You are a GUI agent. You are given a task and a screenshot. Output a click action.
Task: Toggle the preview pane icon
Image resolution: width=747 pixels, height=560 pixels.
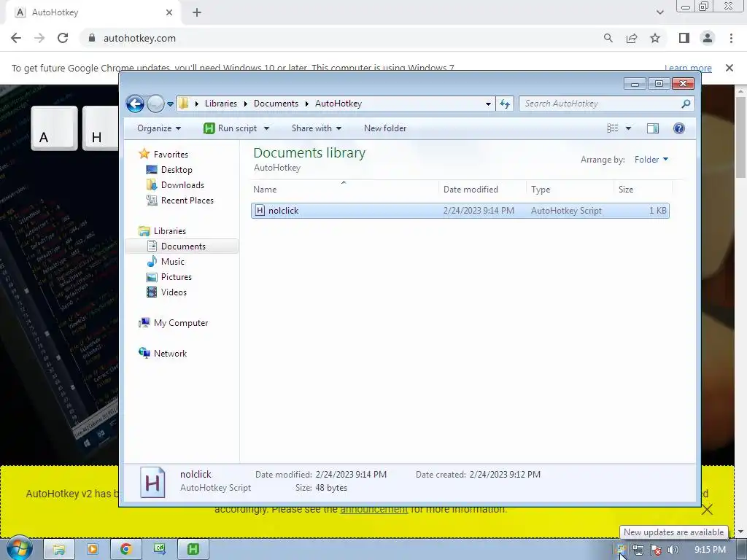point(653,128)
